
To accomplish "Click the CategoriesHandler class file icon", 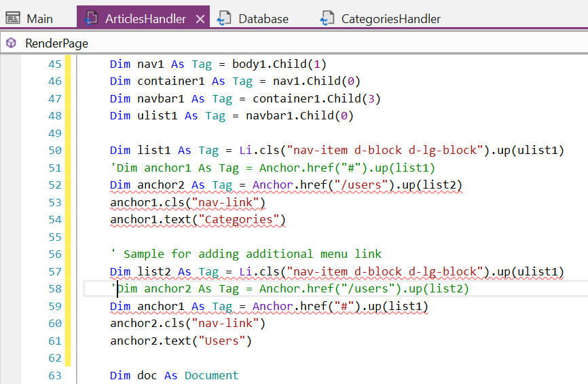I will 327,18.
